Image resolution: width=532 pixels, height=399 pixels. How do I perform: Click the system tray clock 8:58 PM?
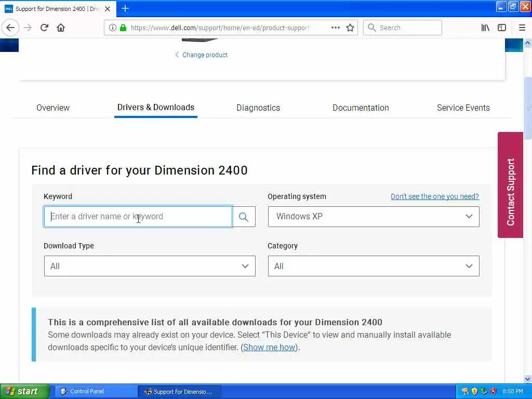click(512, 392)
